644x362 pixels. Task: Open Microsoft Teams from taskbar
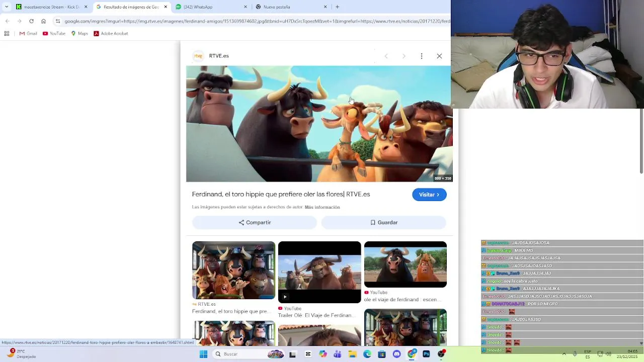pyautogui.click(x=338, y=354)
